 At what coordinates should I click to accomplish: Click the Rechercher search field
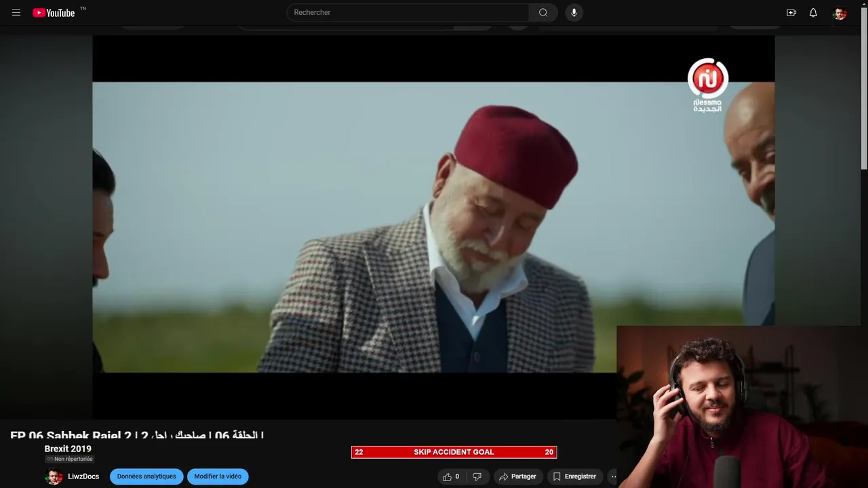click(408, 12)
